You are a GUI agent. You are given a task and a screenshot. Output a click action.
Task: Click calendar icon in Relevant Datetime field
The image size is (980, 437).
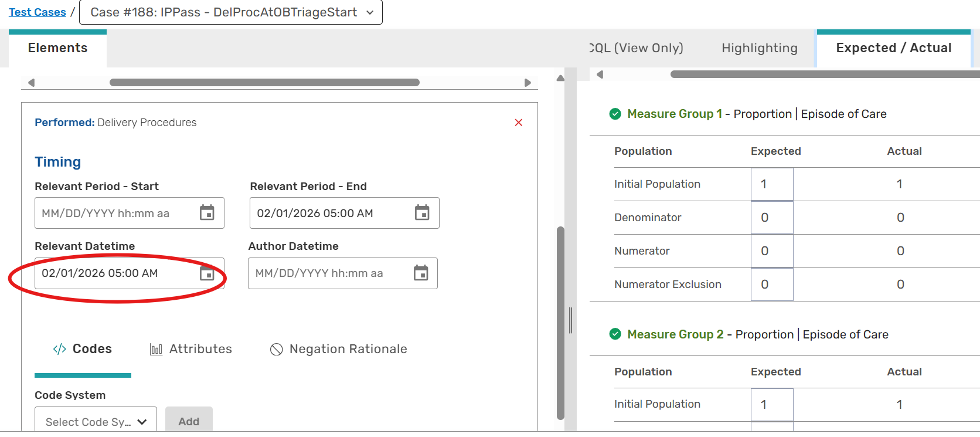[x=207, y=273]
